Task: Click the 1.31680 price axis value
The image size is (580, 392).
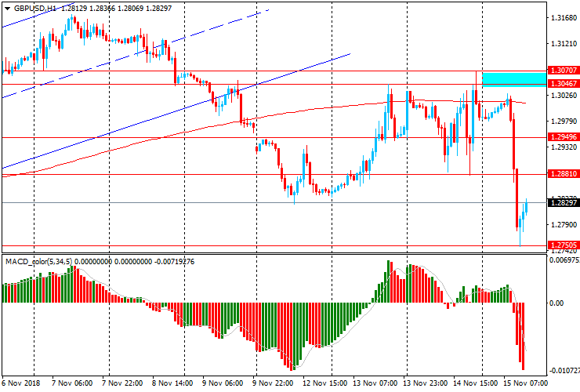Action: pyautogui.click(x=564, y=17)
